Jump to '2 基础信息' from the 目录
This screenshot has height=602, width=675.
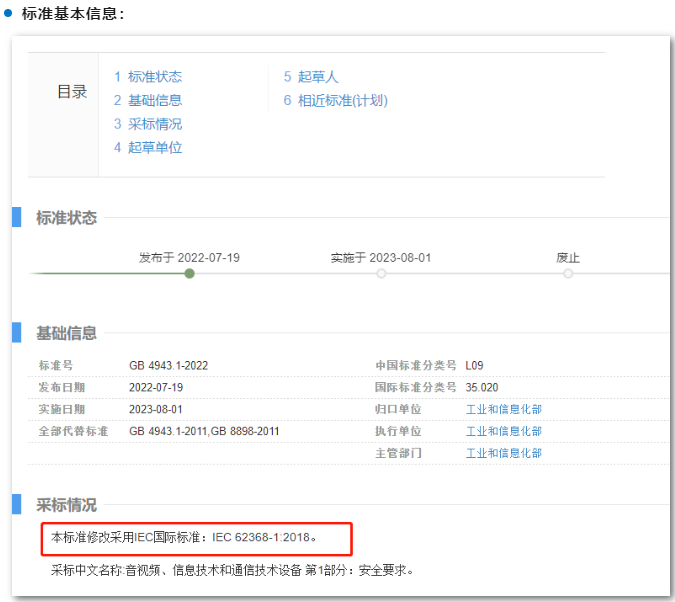[148, 100]
